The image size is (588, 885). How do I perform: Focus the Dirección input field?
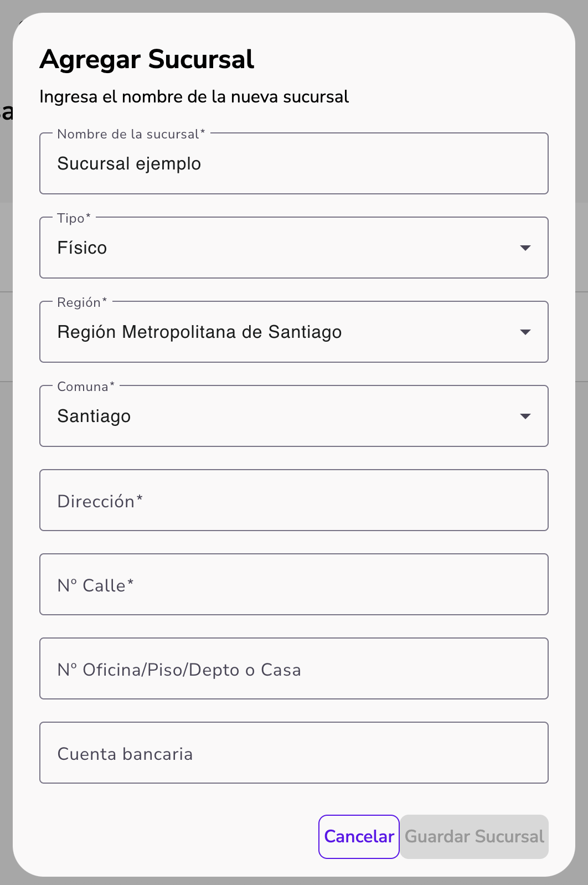pos(293,501)
